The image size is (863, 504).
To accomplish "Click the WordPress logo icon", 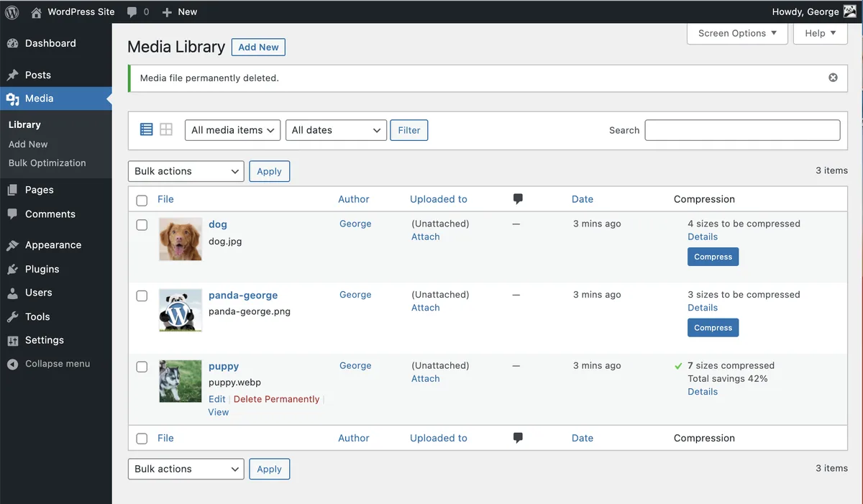I will point(12,12).
